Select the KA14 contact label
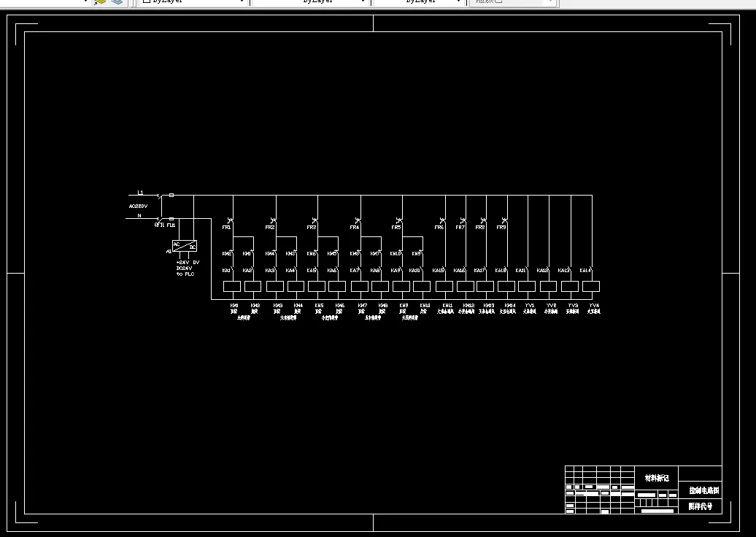756x537 pixels. [x=585, y=271]
